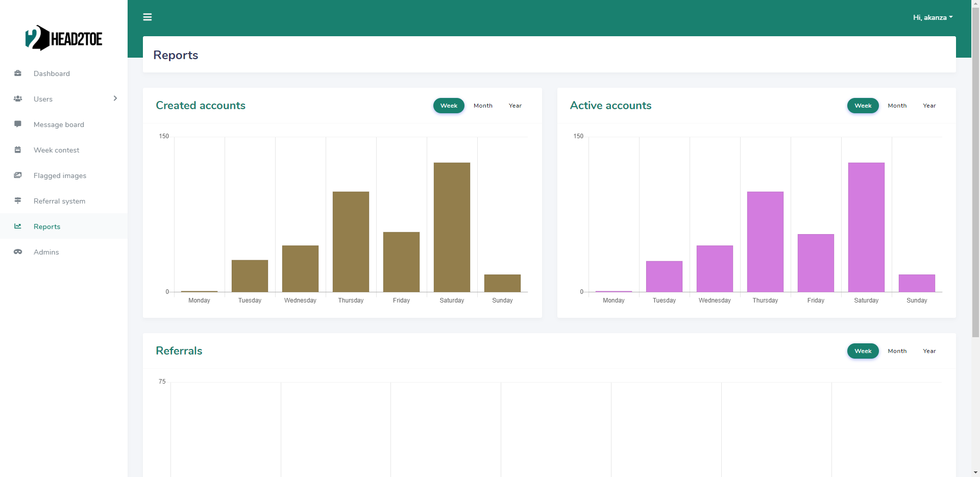Open the Hi, akanza user dropdown
980x477 pixels.
(933, 17)
